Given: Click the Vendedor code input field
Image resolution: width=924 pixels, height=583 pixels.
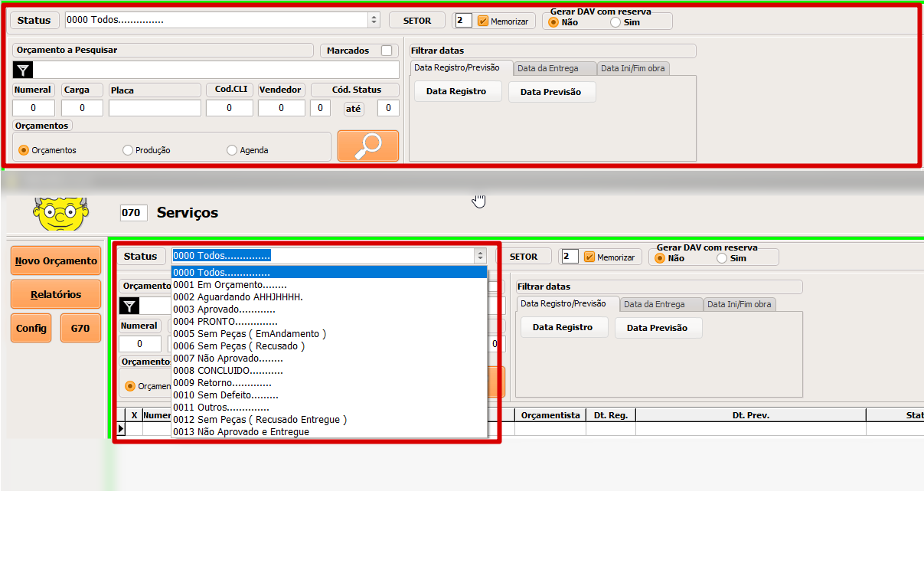Looking at the screenshot, I should [281, 109].
